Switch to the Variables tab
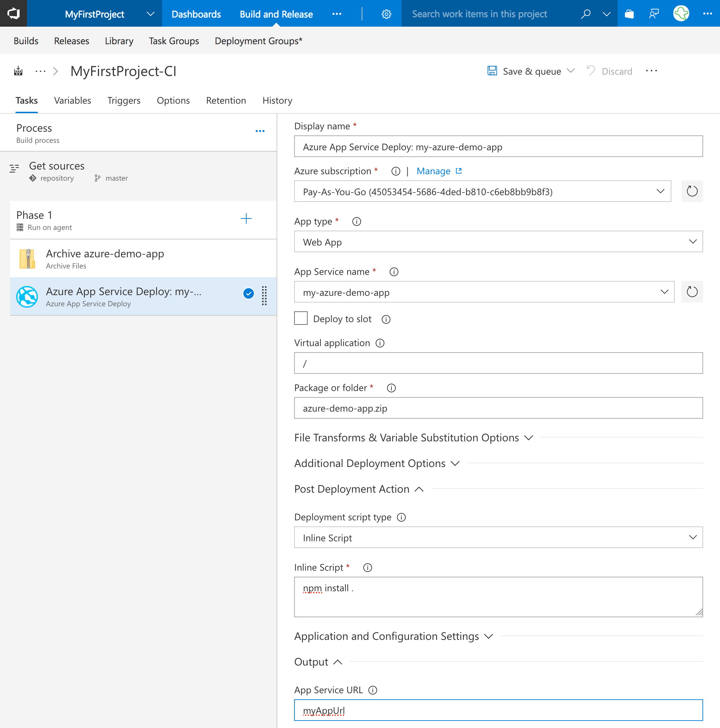Screen dimensions: 720x728 72,101
